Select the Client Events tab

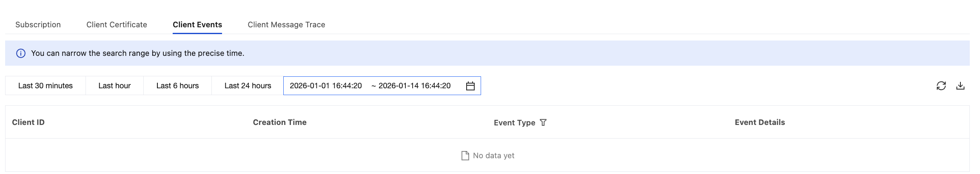click(x=197, y=25)
